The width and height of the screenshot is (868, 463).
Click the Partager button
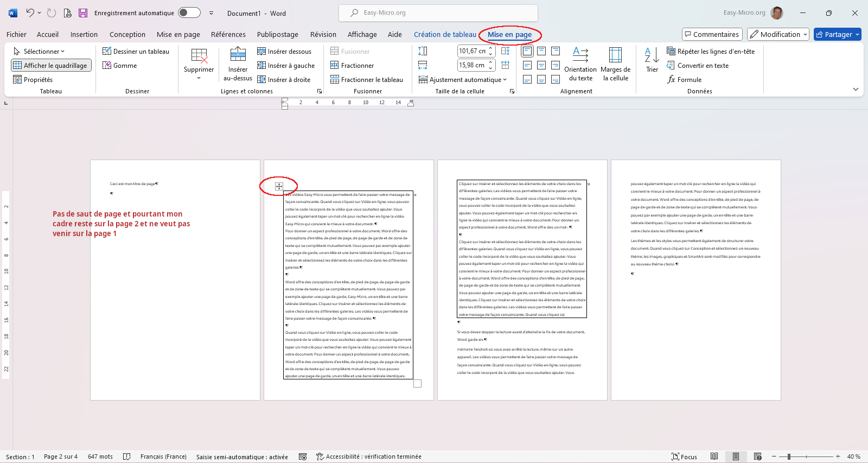click(x=837, y=34)
